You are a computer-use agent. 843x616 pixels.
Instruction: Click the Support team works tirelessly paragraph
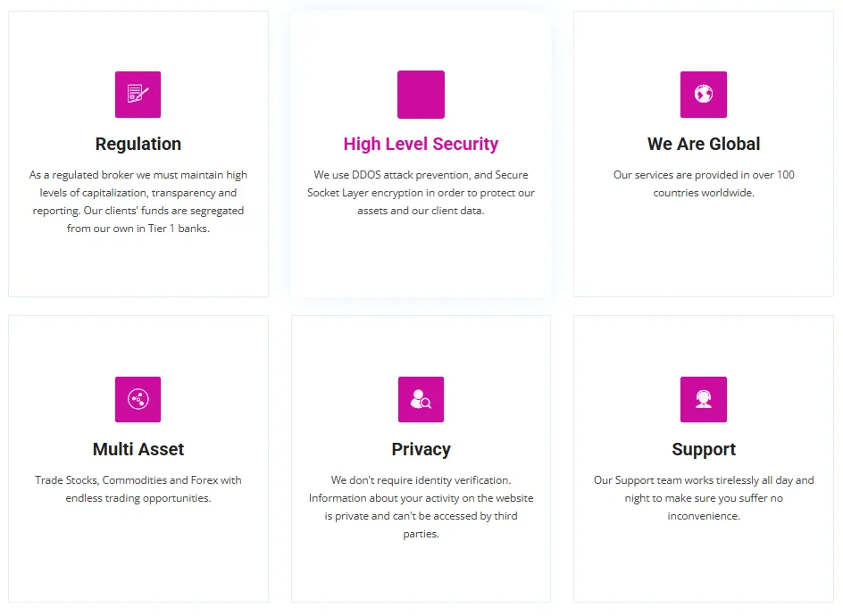tap(704, 498)
